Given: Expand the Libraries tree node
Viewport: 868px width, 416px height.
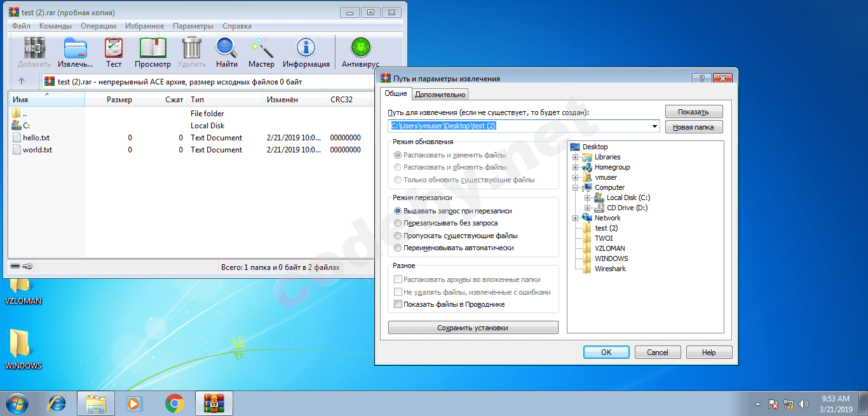Looking at the screenshot, I should pos(576,157).
